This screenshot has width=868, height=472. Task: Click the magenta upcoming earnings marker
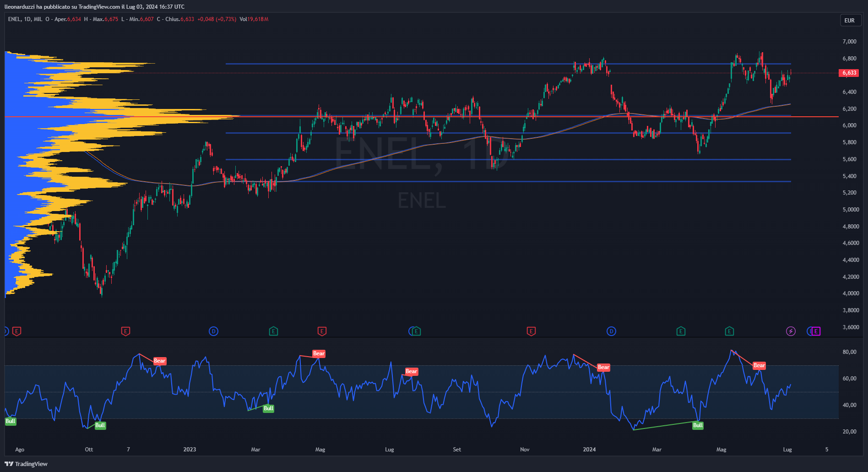pyautogui.click(x=816, y=331)
